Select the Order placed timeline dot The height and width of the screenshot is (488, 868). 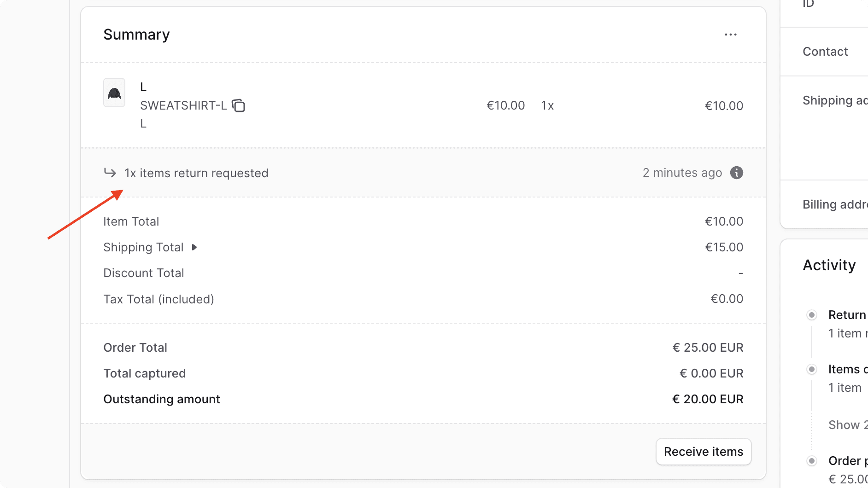811,460
